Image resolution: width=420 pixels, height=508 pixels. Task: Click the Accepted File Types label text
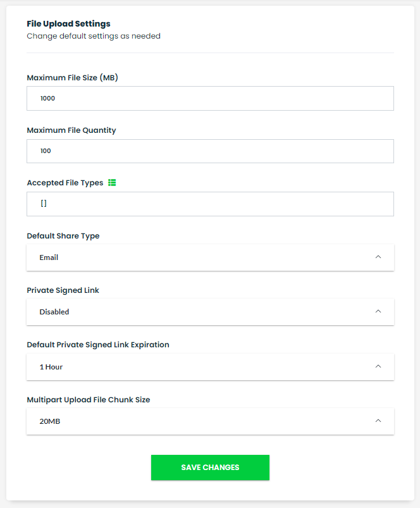(x=65, y=183)
